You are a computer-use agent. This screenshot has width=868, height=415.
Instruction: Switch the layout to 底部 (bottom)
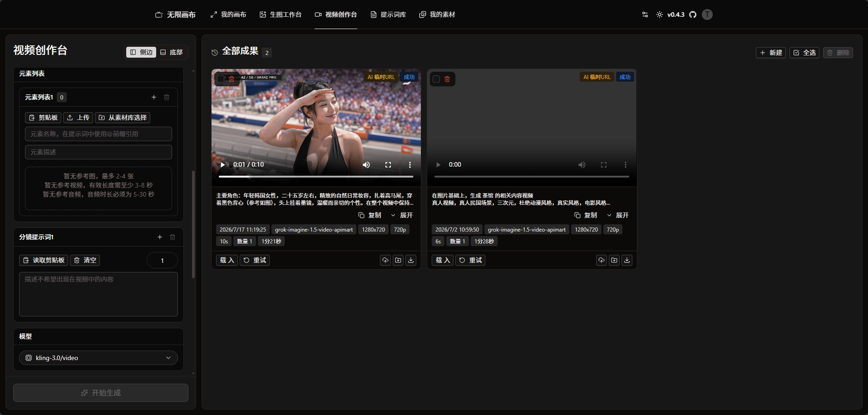click(172, 52)
